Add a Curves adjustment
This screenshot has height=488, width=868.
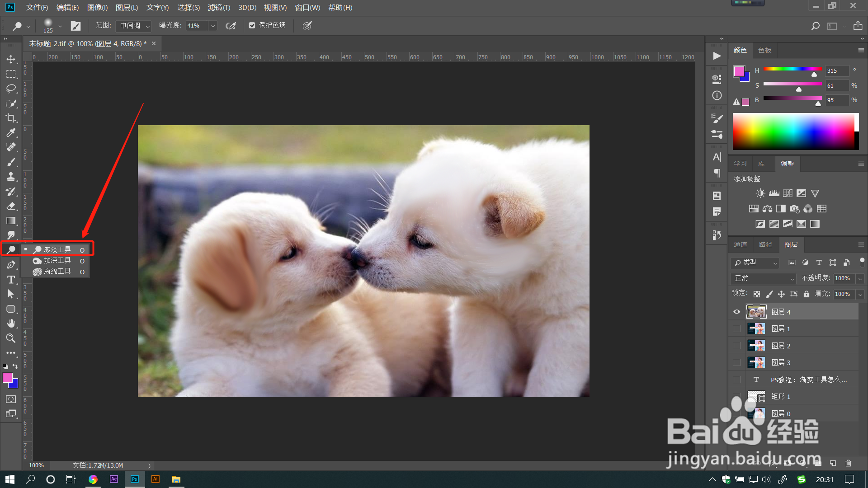(788, 193)
